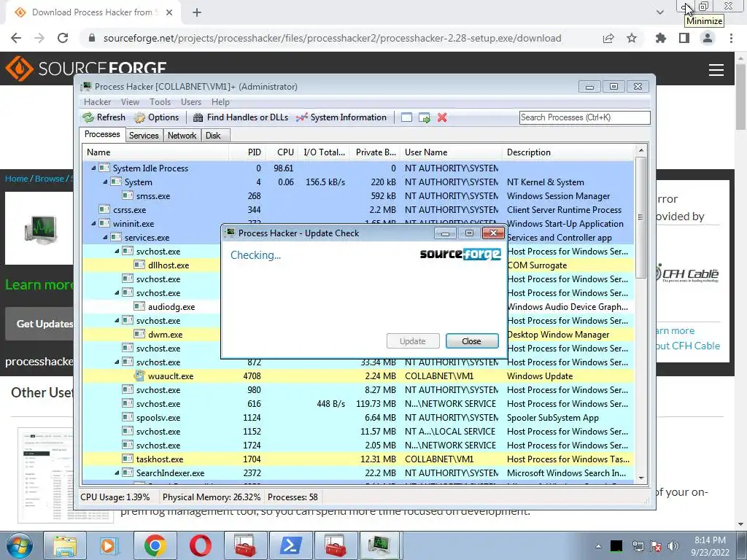Open the Chrome side panel icon

click(684, 38)
